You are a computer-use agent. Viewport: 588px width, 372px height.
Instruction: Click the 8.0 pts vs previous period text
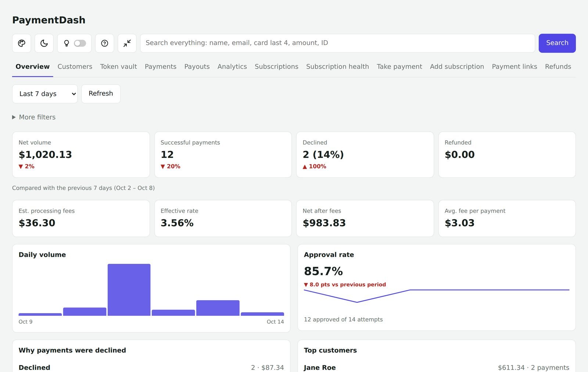tap(348, 284)
